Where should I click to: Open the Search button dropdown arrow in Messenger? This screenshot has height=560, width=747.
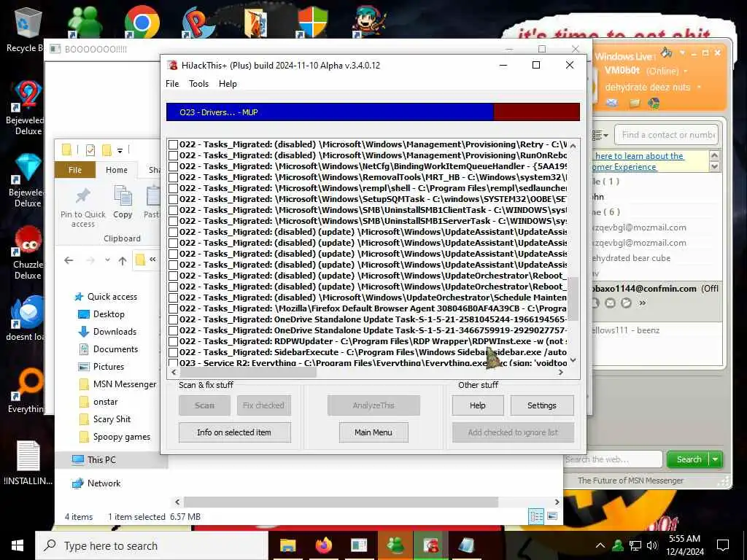(x=715, y=459)
